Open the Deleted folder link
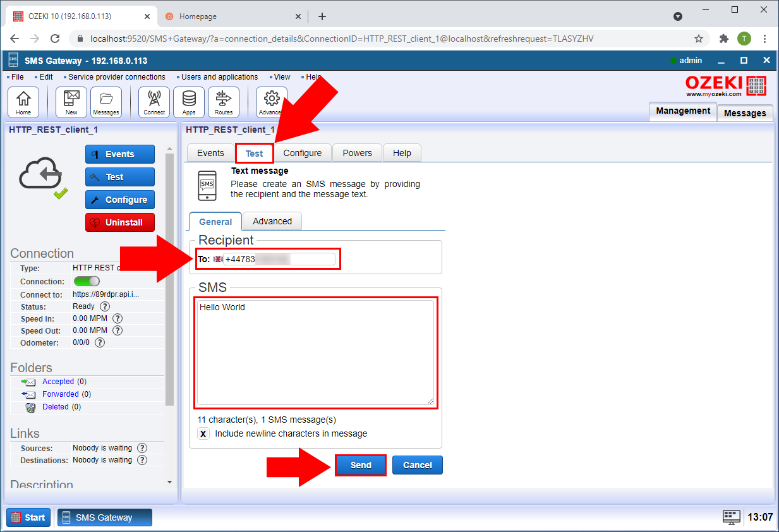Screen dimensions: 779x532 (56, 407)
